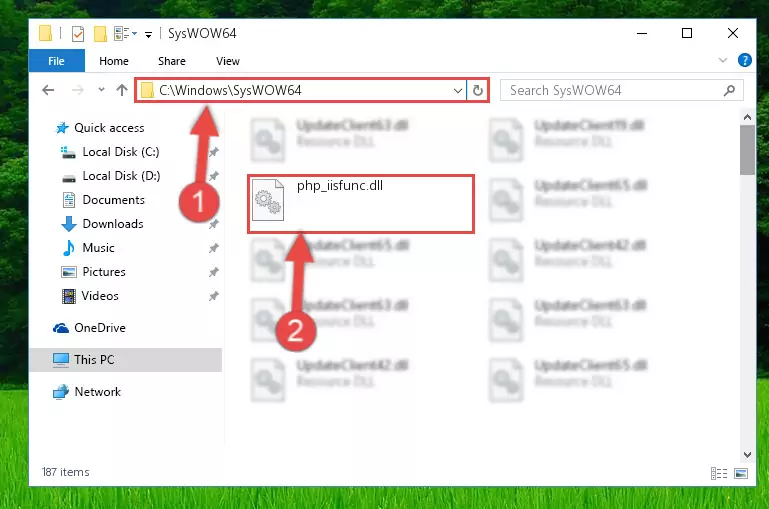Click the pin icon next to Pictures
The width and height of the screenshot is (769, 509).
click(x=213, y=272)
